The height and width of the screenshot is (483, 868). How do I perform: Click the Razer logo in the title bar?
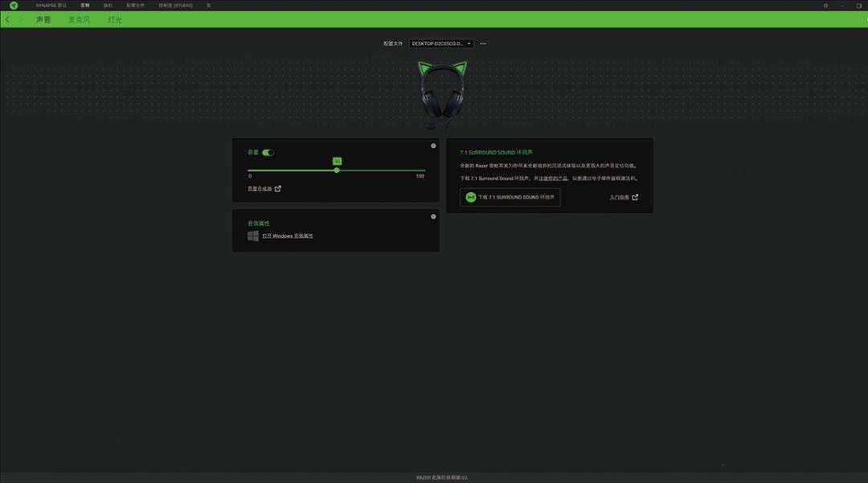14,6
